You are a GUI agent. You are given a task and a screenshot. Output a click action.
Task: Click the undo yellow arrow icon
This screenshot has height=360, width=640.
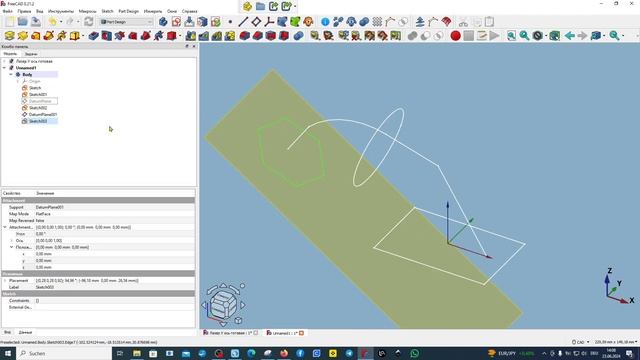pos(53,22)
